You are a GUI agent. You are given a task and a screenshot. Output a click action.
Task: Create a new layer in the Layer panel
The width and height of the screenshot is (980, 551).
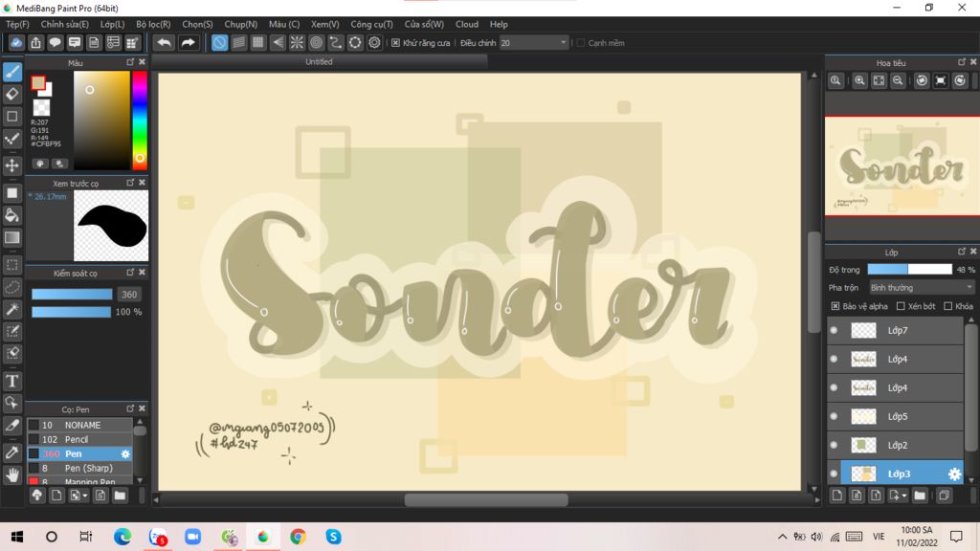(837, 496)
